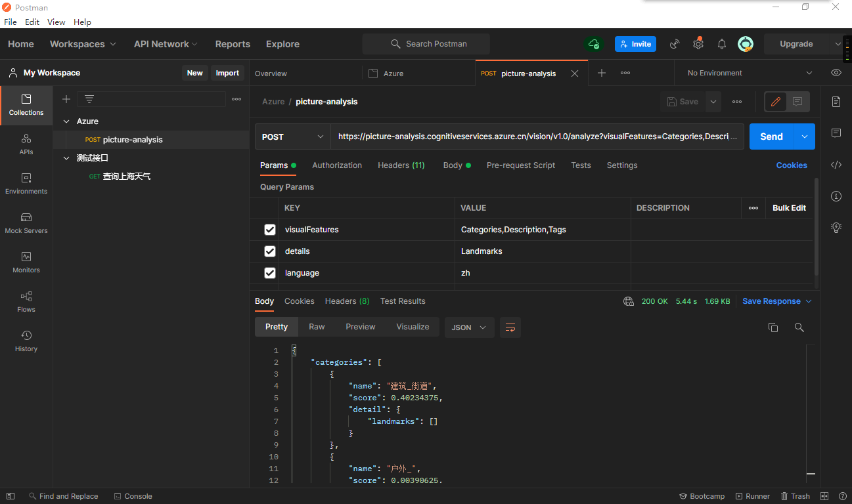Open the POST method dropdown
852x504 pixels.
click(293, 136)
